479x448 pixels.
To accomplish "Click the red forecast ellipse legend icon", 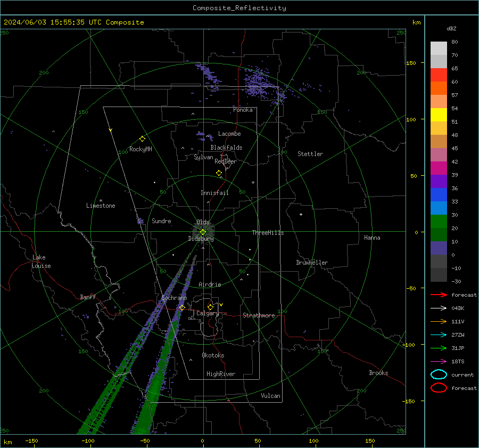I will click(439, 388).
